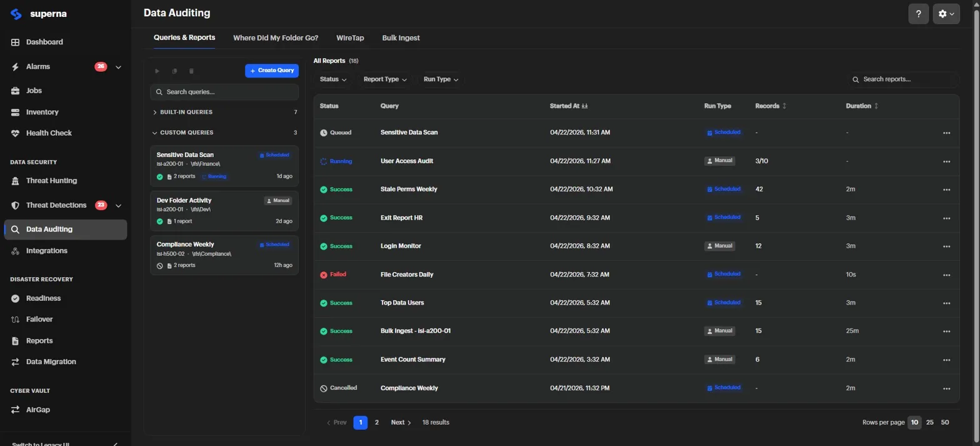Open Health Check page
The height and width of the screenshot is (446, 980).
[66, 133]
